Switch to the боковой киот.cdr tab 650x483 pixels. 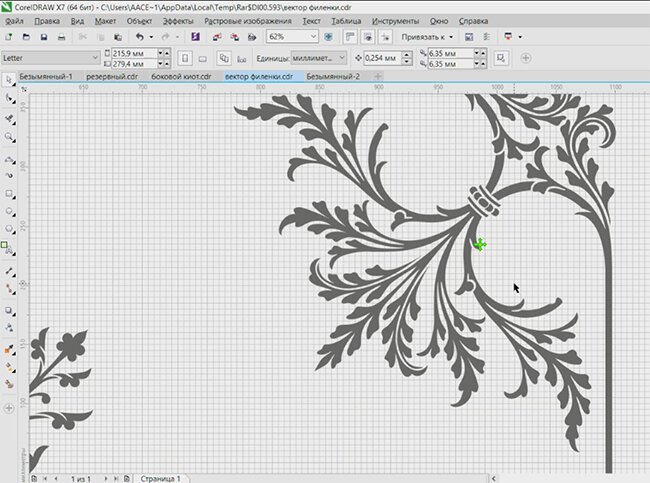181,76
